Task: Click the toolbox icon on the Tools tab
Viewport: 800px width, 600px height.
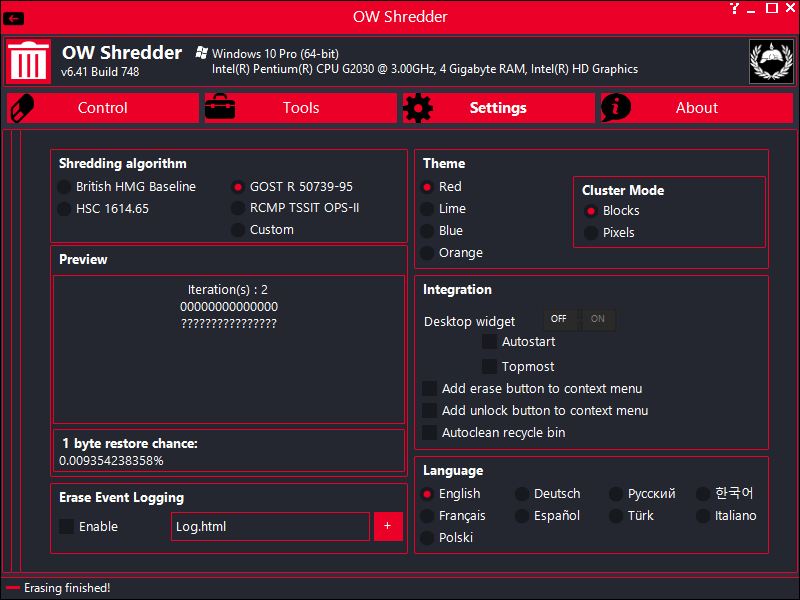Action: [220, 107]
